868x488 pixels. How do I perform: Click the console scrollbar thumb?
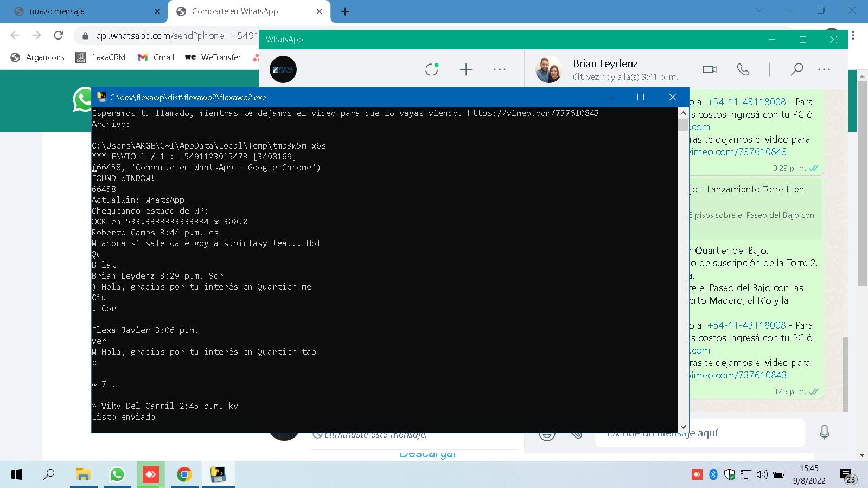pos(683,125)
